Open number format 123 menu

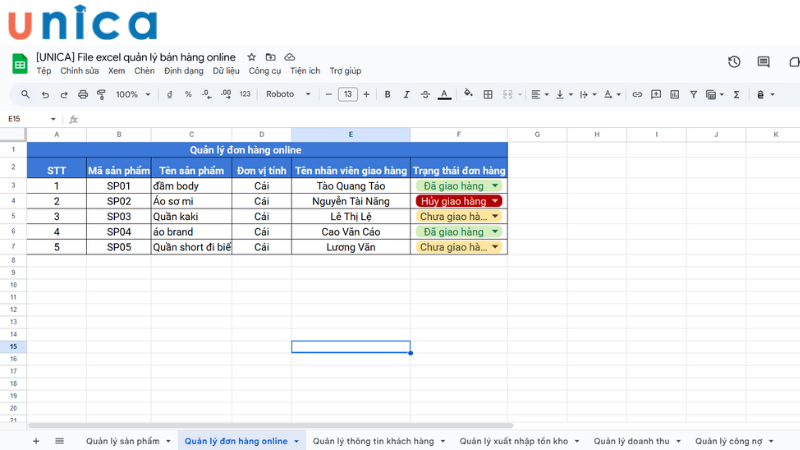tap(245, 94)
